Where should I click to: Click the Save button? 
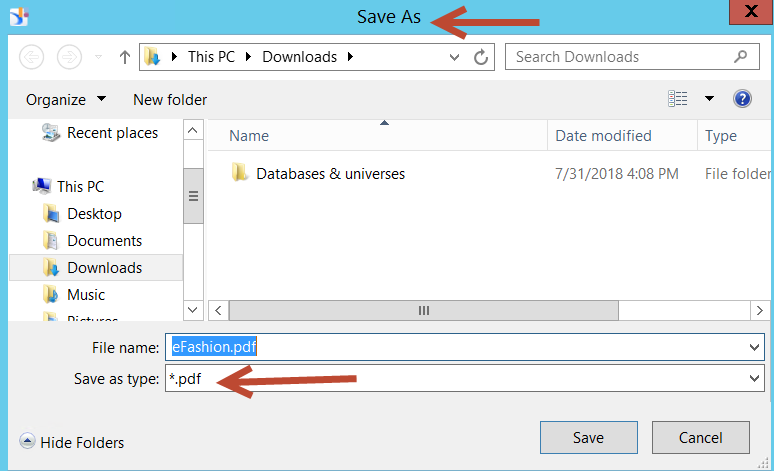588,437
